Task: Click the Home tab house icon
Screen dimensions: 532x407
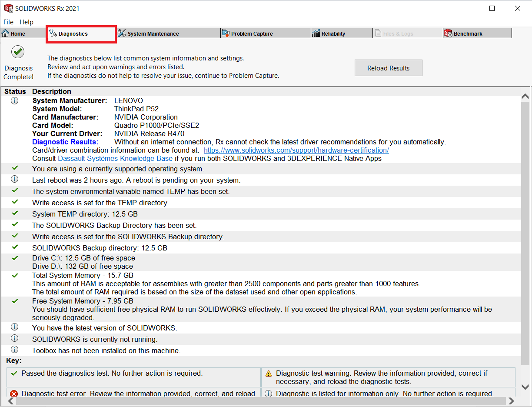Action: (5, 33)
